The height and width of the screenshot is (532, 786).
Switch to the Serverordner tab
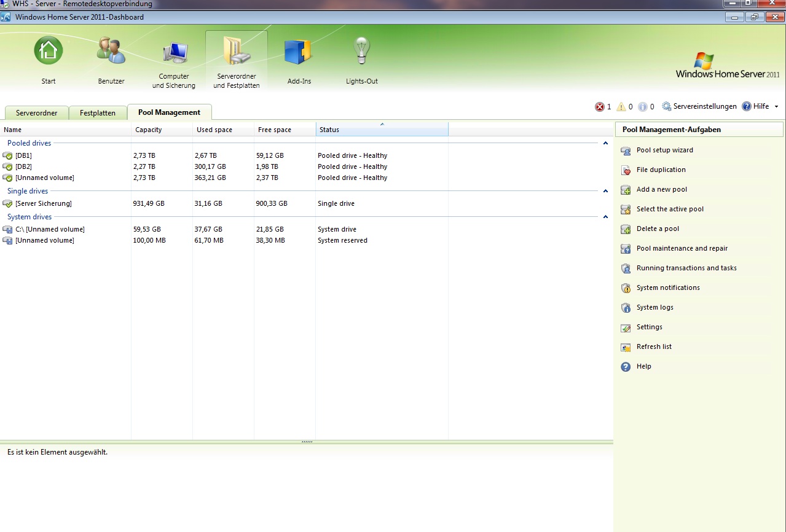pos(36,113)
